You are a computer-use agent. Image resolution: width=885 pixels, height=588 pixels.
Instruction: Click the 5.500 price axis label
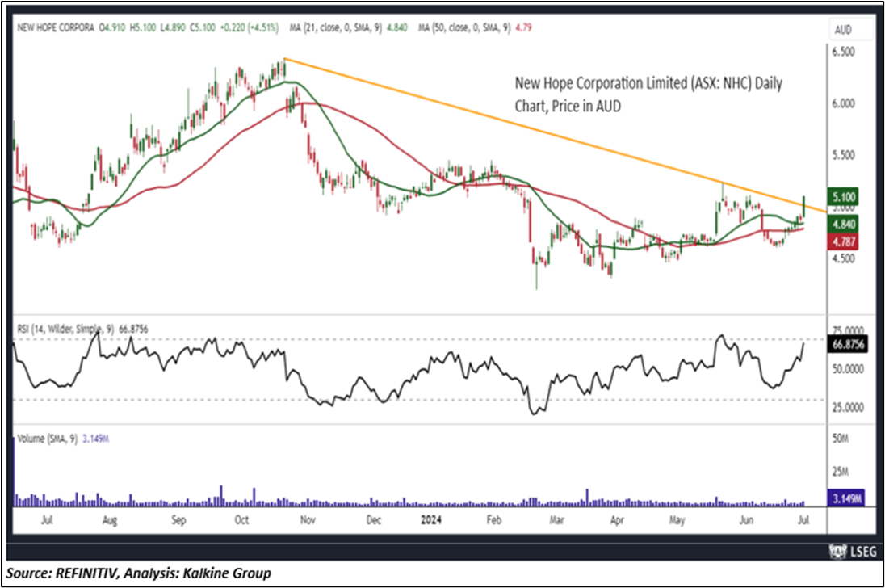pyautogui.click(x=844, y=155)
